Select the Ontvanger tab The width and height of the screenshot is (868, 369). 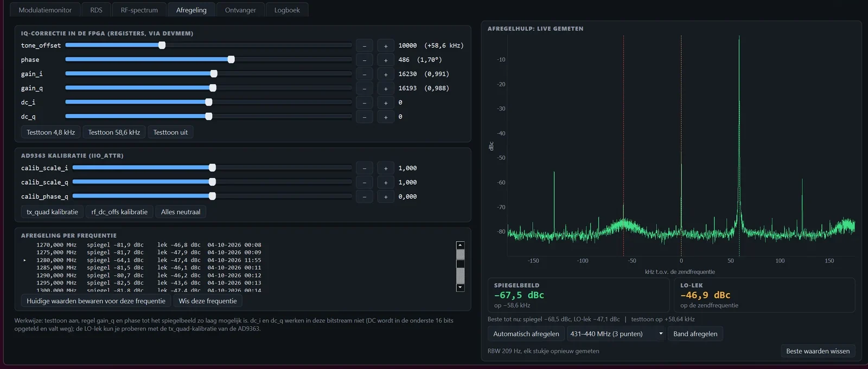[240, 10]
